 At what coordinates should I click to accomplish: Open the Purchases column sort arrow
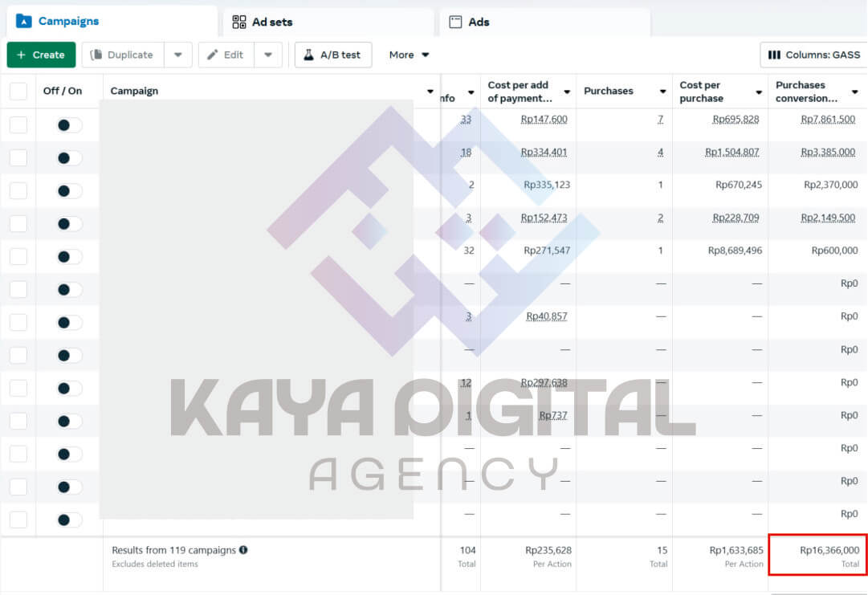pos(662,92)
